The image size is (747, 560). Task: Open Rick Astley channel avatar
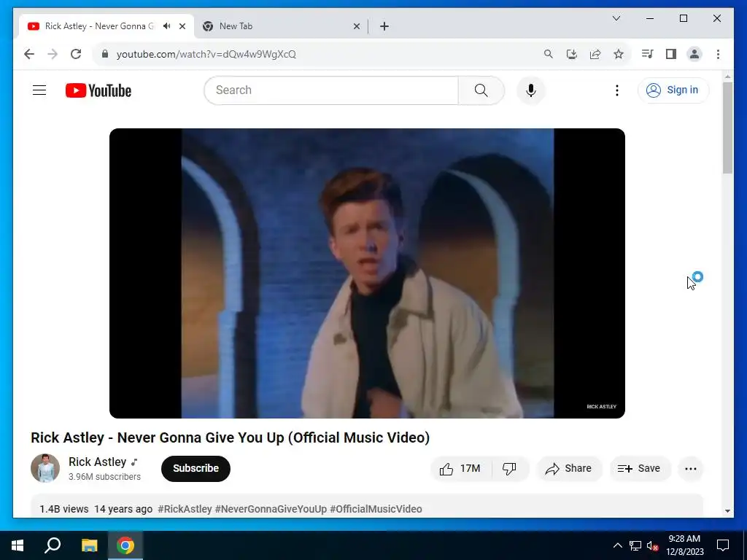click(x=45, y=468)
